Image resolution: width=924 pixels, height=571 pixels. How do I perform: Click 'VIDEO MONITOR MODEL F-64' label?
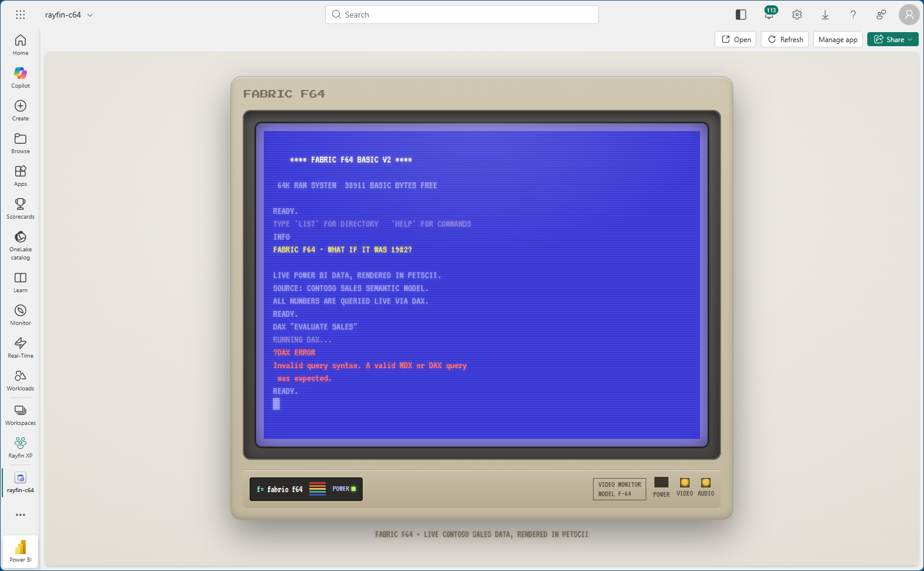620,489
